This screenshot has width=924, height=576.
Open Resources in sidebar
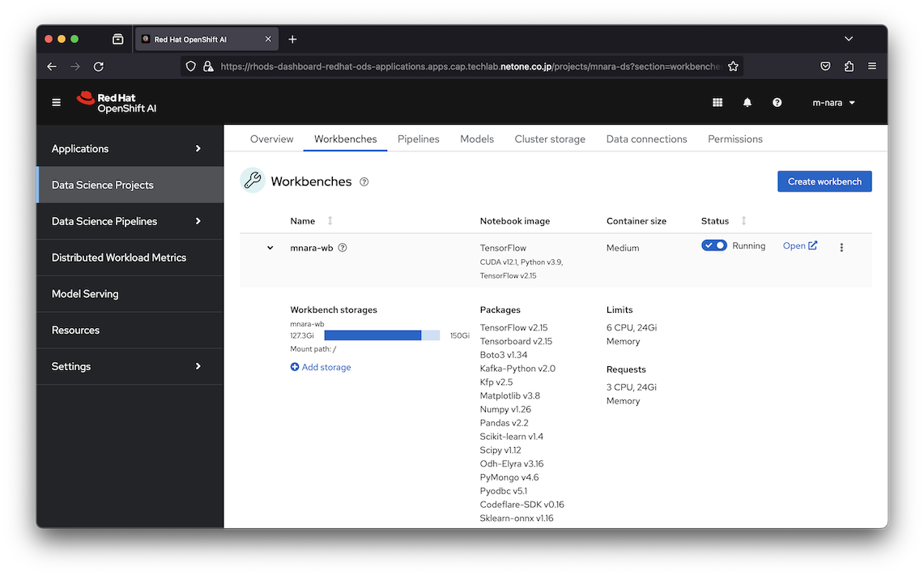130,331
